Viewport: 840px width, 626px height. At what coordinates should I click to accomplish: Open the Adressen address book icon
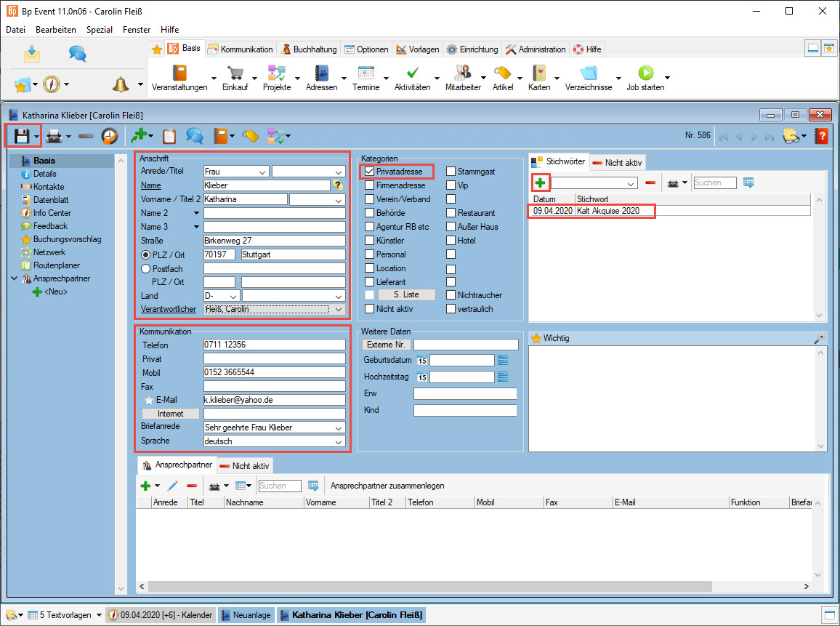pos(321,73)
